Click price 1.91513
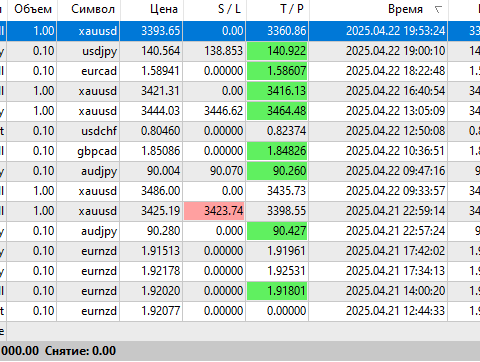The height and width of the screenshot is (362, 480). pos(160,251)
